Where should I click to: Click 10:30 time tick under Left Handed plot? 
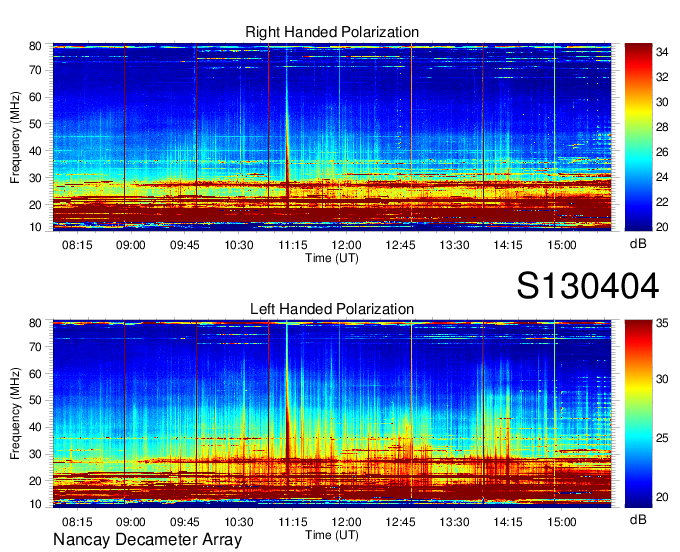tap(239, 522)
